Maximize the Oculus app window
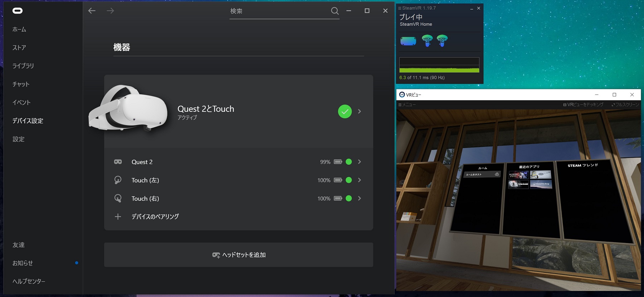Viewport: 644px width, 297px height. [x=367, y=11]
